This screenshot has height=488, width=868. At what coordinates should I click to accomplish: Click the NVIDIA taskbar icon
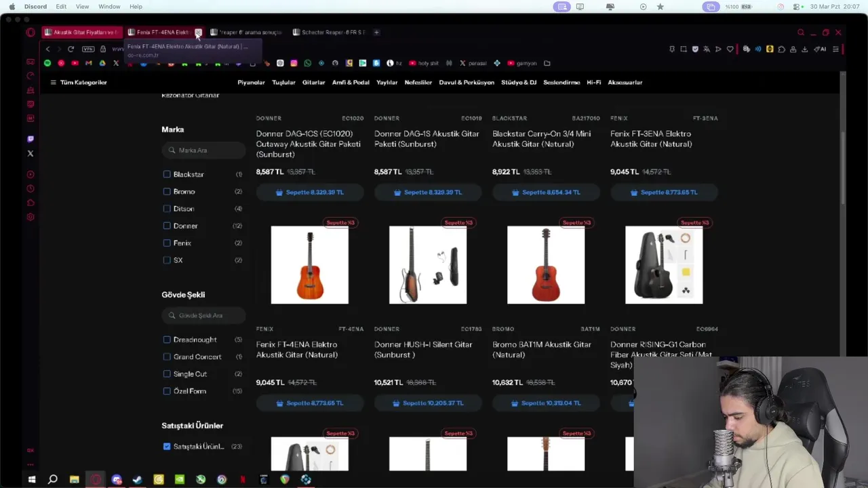pyautogui.click(x=179, y=480)
